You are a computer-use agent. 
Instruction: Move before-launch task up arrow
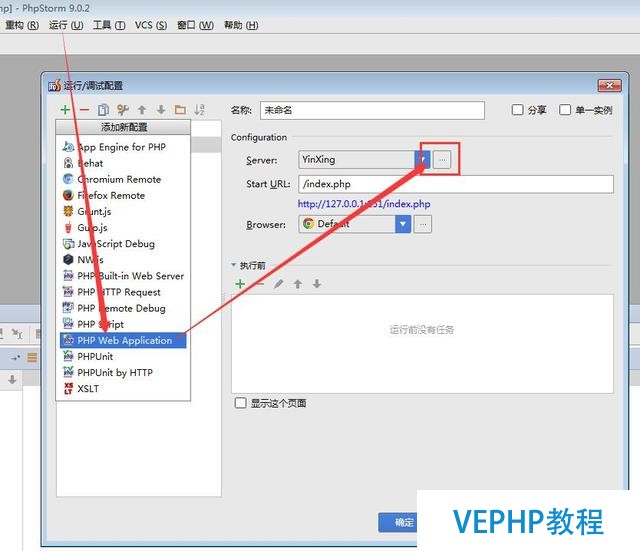[298, 284]
